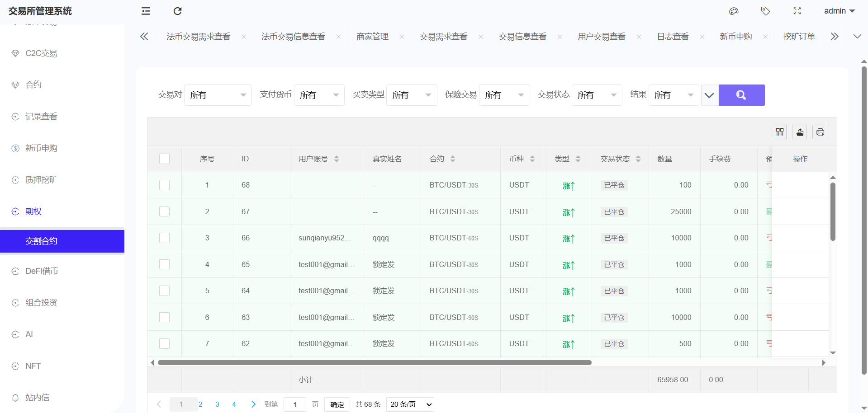This screenshot has height=413, width=868.
Task: Click the export table icon
Action: (x=800, y=132)
